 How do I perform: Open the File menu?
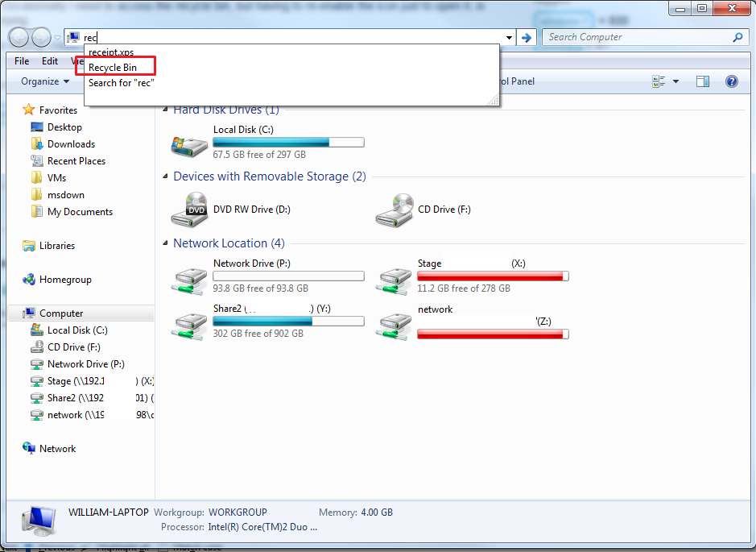(x=21, y=60)
